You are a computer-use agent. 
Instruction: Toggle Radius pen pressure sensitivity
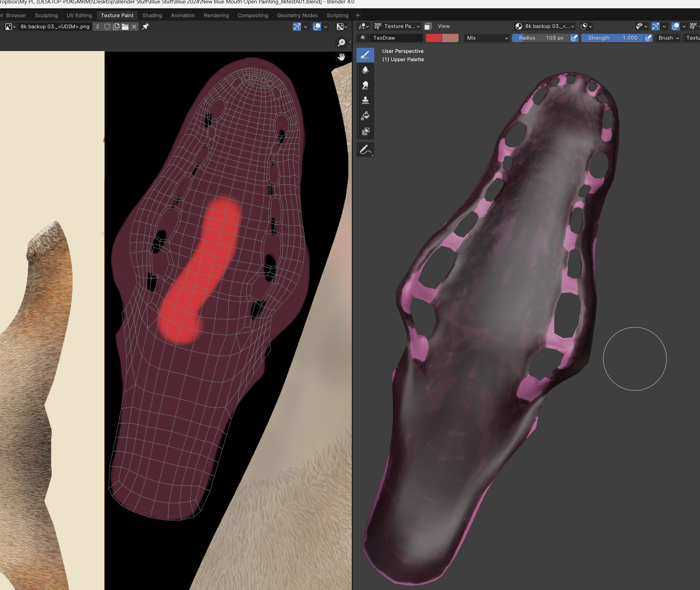(x=574, y=38)
